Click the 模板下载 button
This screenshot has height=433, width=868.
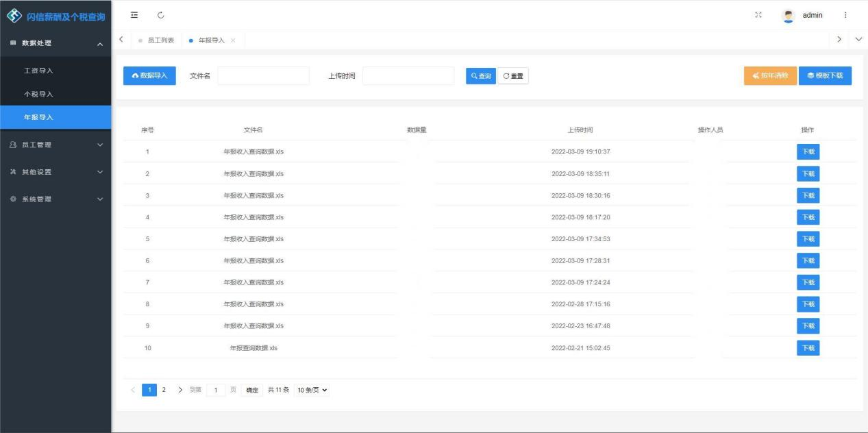click(x=825, y=75)
